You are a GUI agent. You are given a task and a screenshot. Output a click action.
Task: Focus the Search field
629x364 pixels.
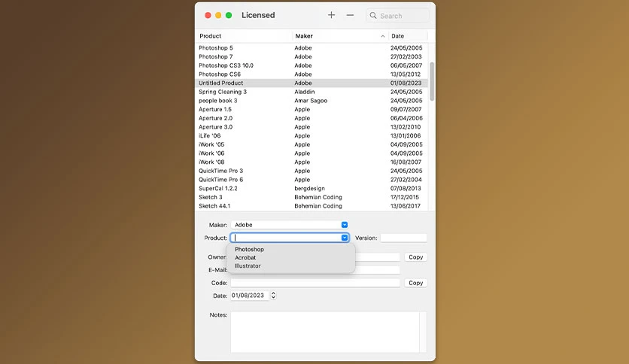click(x=397, y=16)
